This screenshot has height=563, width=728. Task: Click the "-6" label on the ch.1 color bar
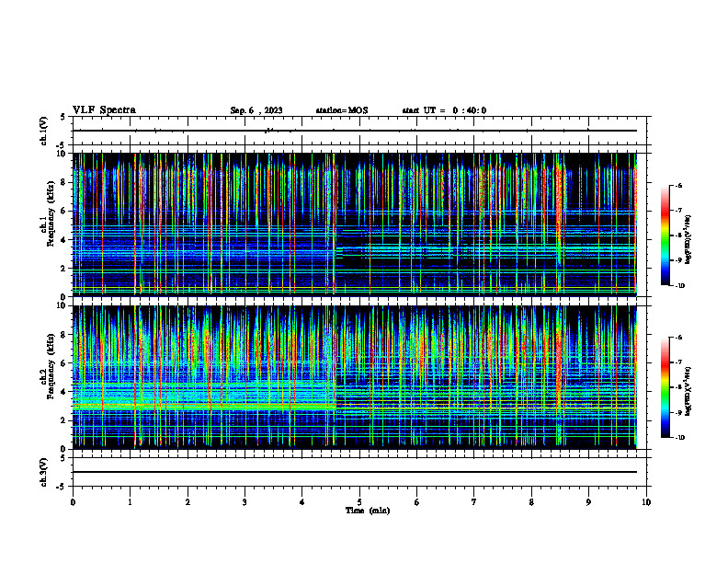pos(678,185)
